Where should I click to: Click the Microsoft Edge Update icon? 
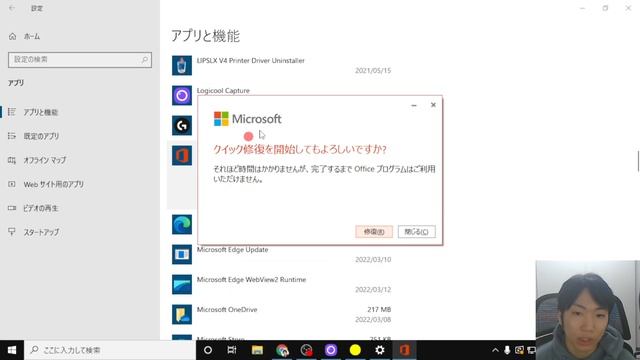point(182,255)
